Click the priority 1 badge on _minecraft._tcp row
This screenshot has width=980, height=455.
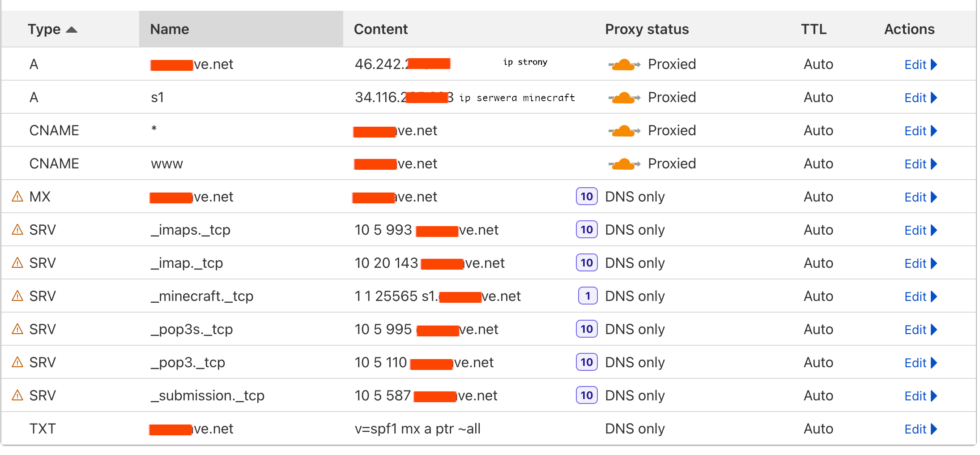[x=587, y=296]
